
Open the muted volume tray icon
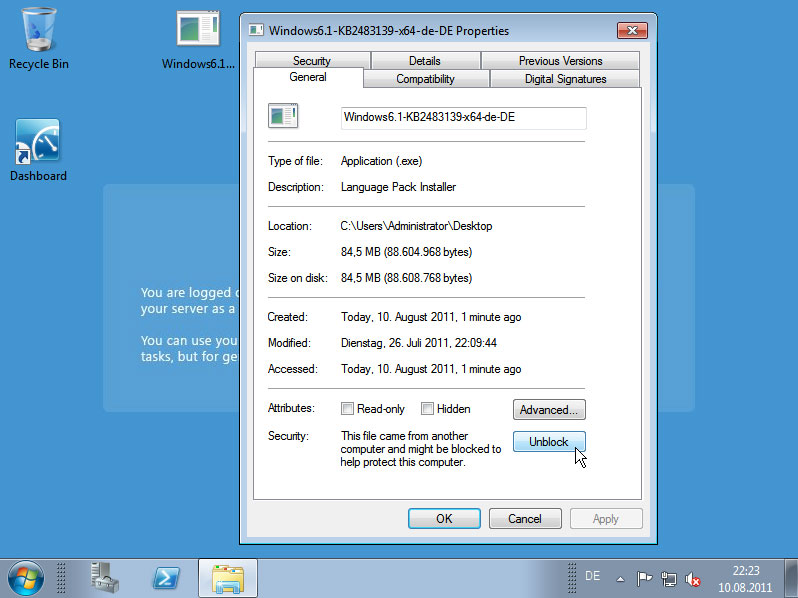click(x=692, y=578)
